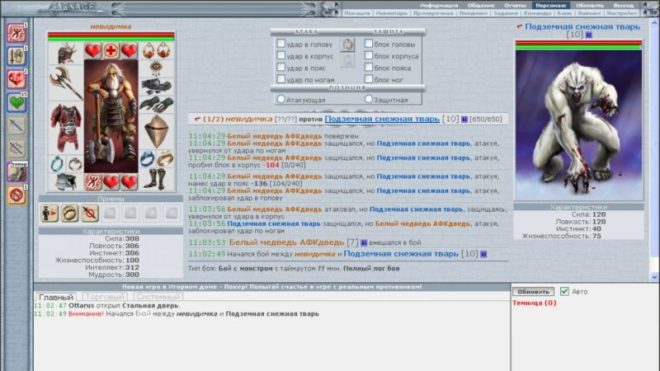Image resolution: width=660 pixels, height=371 pixels.
Task: Select the 'Защитная' position radio button
Action: click(369, 99)
